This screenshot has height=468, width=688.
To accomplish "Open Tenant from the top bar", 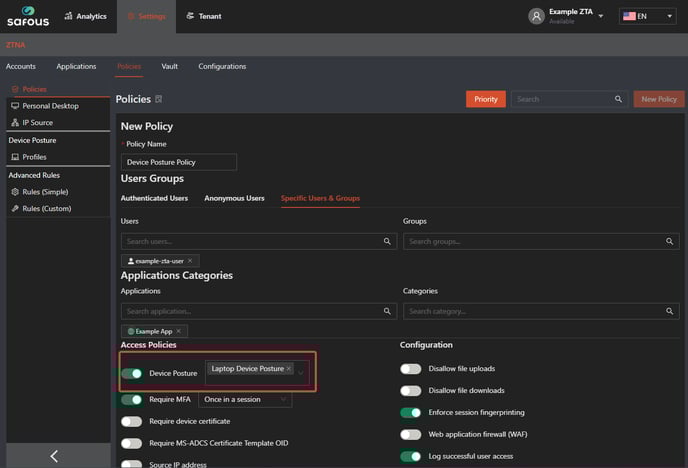I will 204,16.
